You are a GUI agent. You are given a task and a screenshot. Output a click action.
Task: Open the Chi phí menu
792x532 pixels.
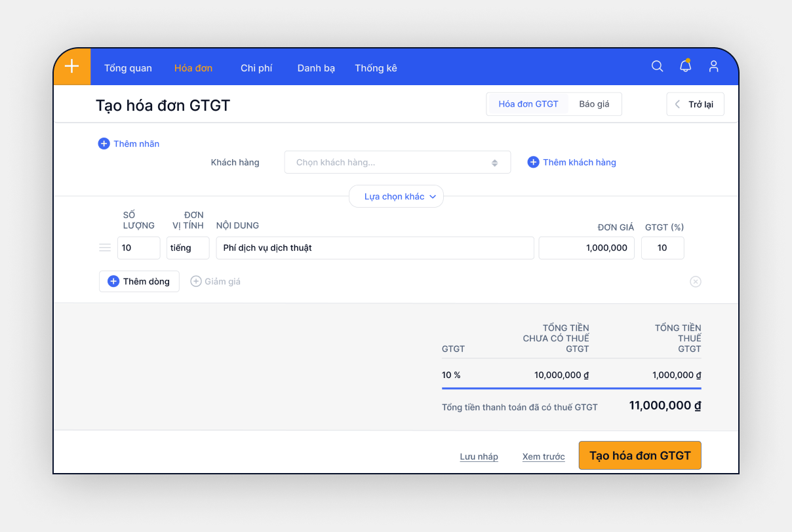click(256, 68)
